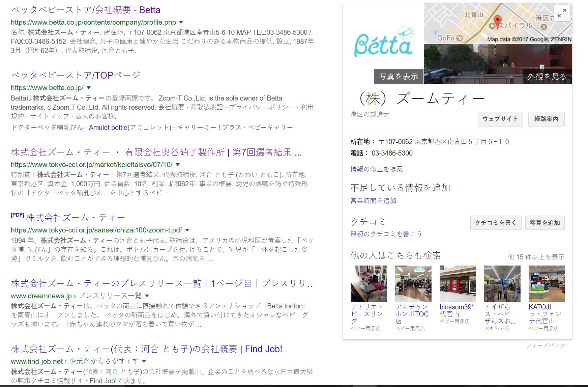This screenshot has height=387, width=588.
Task: Click the 経路案内 directions button
Action: click(546, 119)
